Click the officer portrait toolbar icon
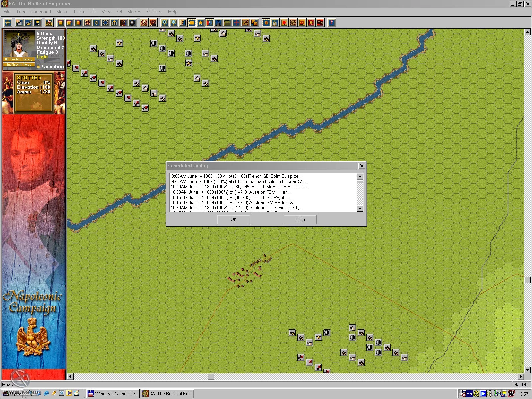This screenshot has height=399, width=532. [87, 23]
